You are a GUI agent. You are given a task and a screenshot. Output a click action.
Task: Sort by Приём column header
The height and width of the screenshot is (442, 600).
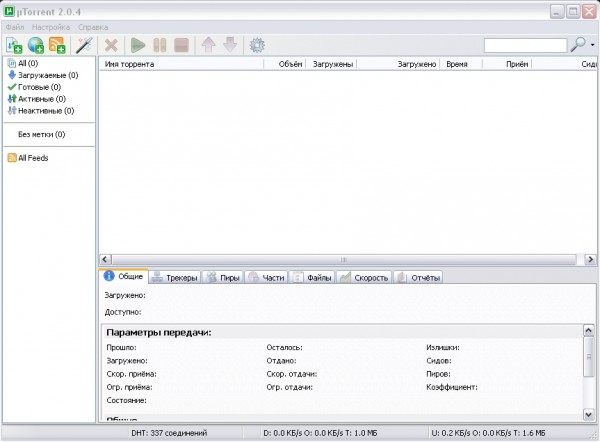tap(507, 64)
